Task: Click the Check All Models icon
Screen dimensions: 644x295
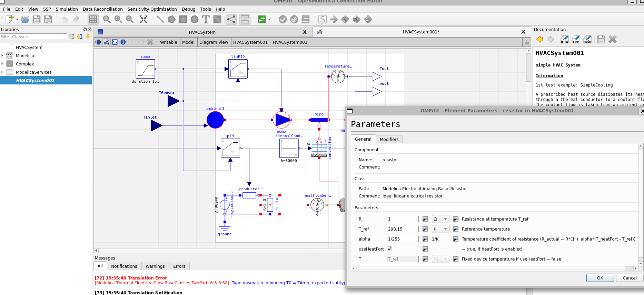Action: tap(294, 19)
